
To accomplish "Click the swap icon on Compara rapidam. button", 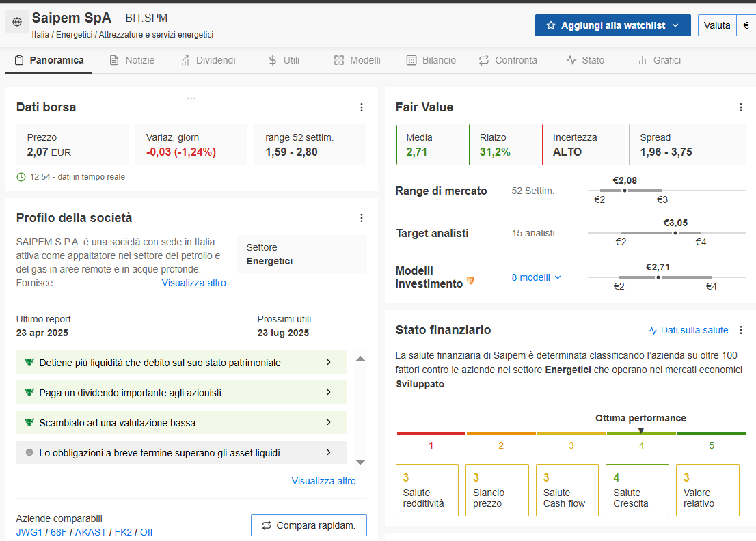I will [x=267, y=525].
